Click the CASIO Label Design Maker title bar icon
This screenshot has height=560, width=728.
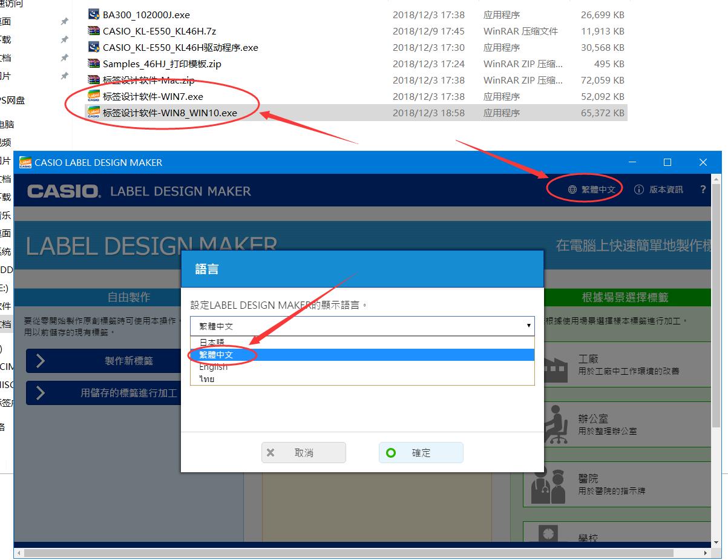point(25,162)
